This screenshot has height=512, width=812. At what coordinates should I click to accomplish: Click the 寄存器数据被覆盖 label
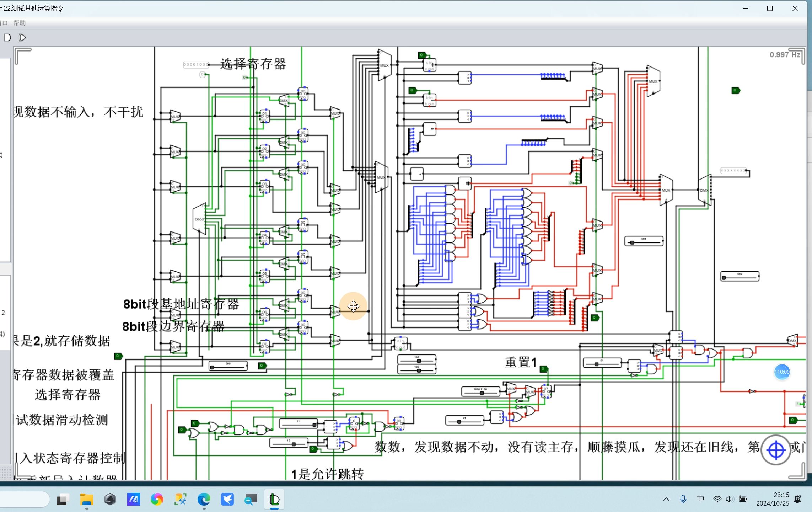click(64, 375)
